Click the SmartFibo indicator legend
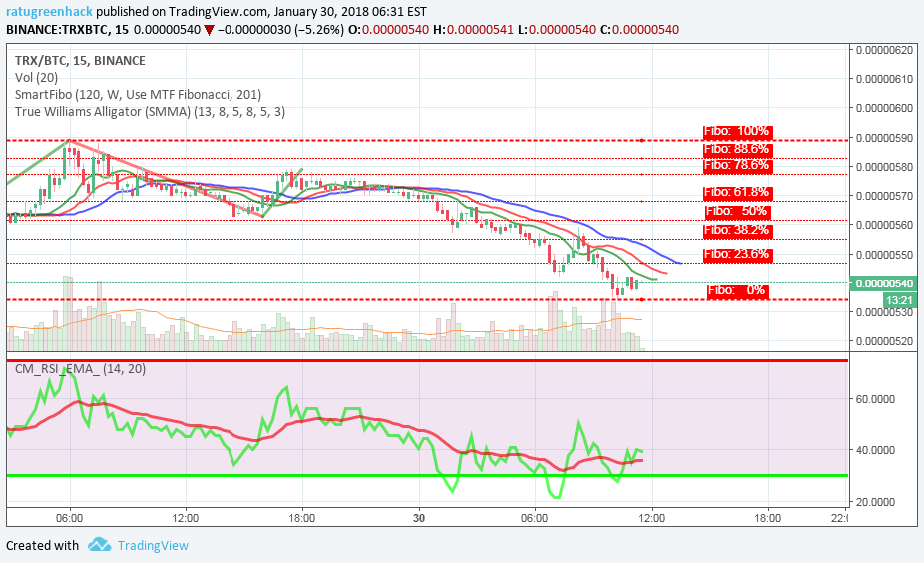Screen dimensions: 924x563 [x=138, y=94]
